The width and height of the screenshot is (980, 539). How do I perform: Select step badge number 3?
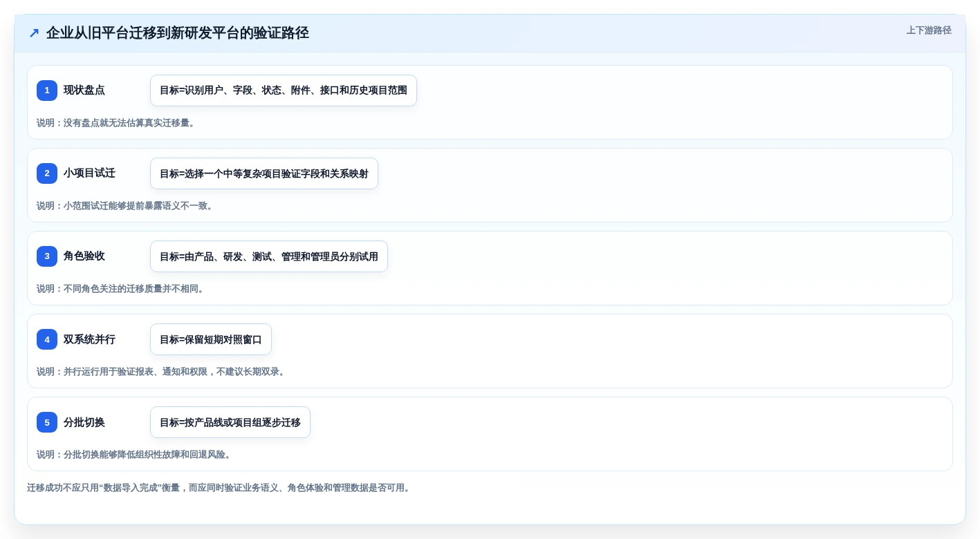click(x=47, y=256)
